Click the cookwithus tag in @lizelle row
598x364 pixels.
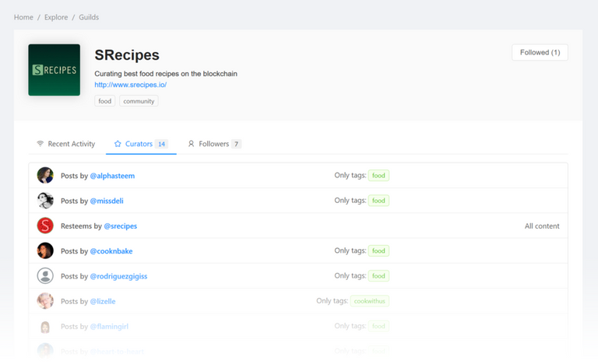pos(370,301)
